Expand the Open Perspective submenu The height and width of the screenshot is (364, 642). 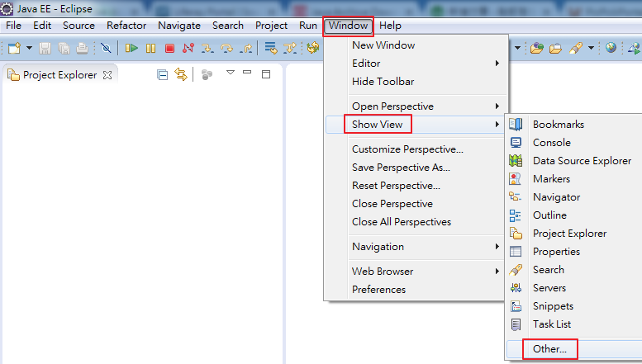tap(416, 106)
